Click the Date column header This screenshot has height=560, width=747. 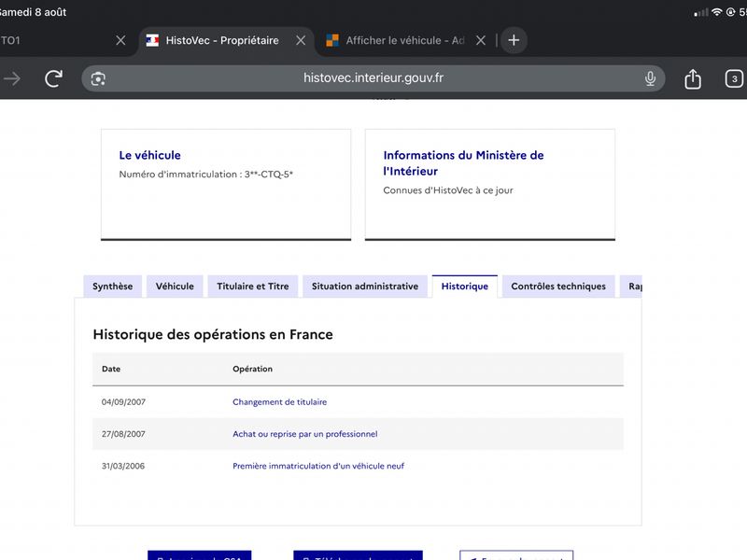(x=111, y=369)
